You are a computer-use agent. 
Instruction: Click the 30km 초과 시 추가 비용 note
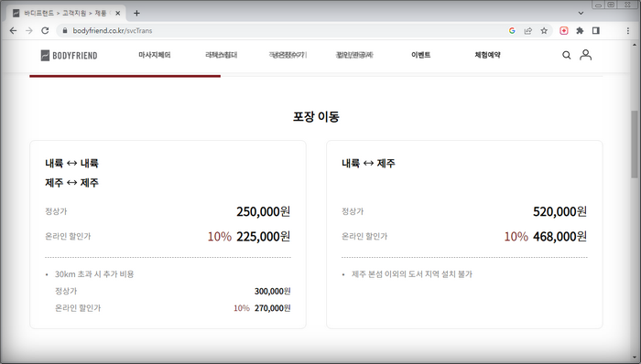[x=94, y=274]
